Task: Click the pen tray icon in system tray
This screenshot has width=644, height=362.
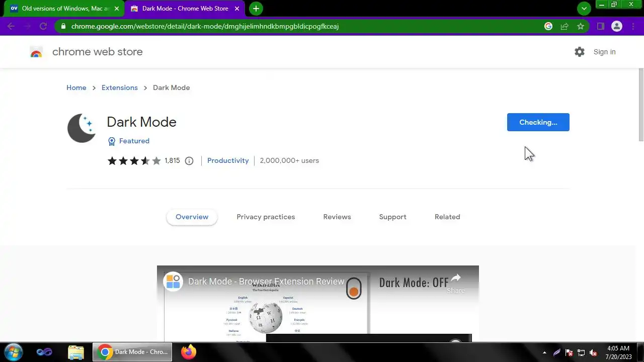Action: point(557,352)
